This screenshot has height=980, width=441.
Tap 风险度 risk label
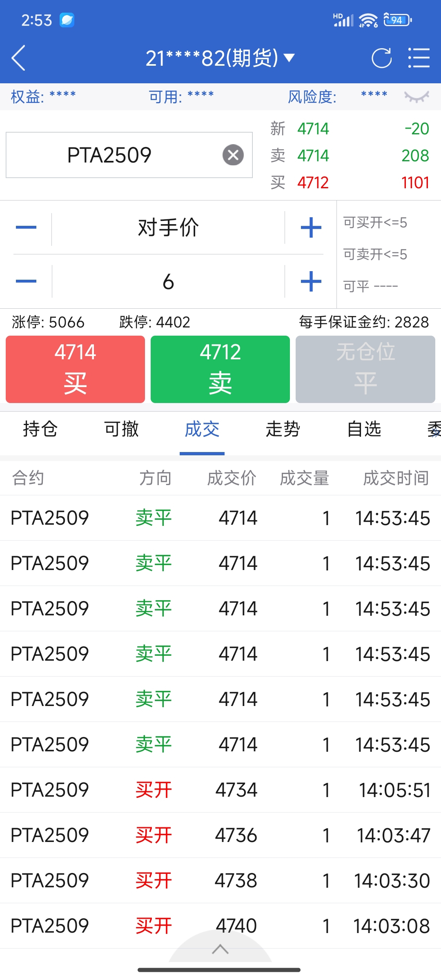(312, 97)
